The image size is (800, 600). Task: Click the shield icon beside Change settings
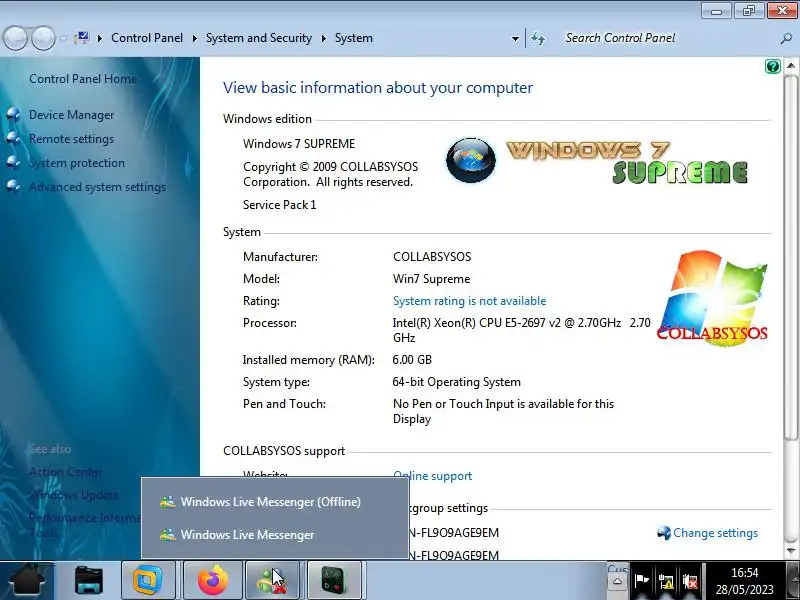point(664,533)
